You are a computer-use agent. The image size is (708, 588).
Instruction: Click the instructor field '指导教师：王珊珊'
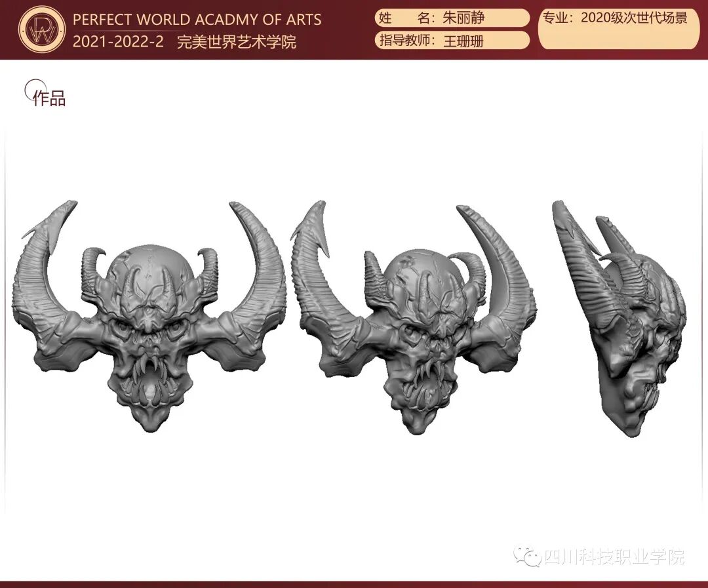coord(452,40)
